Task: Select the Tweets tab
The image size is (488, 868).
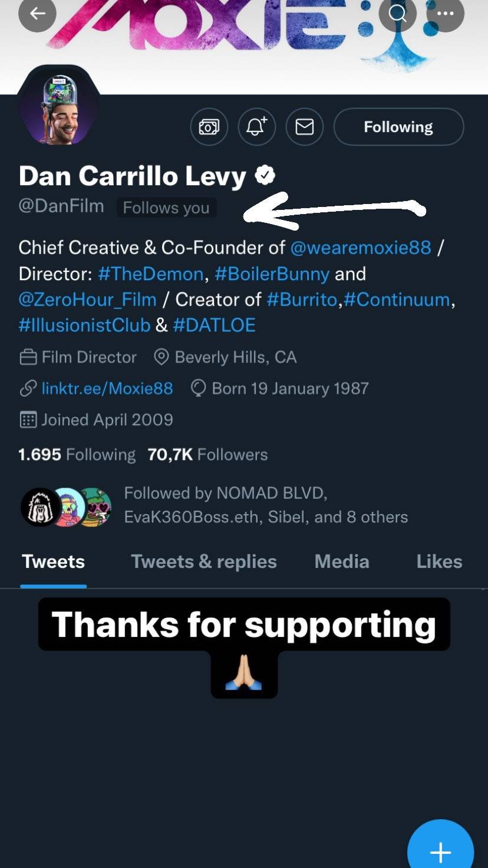Action: [53, 561]
